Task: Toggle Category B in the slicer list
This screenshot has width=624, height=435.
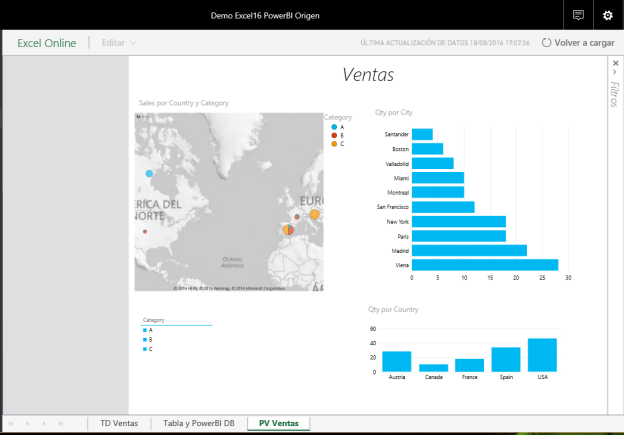Action: coord(148,339)
